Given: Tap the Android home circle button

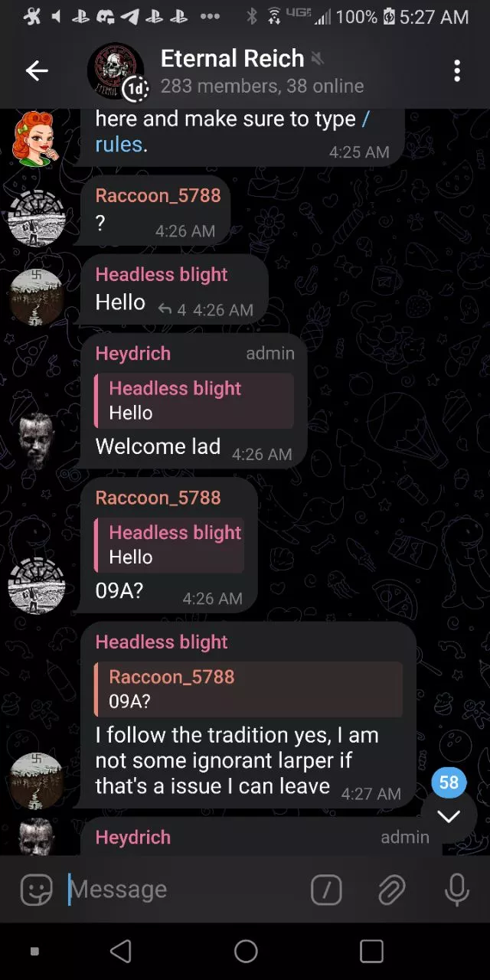Looking at the screenshot, I should pyautogui.click(x=246, y=951).
